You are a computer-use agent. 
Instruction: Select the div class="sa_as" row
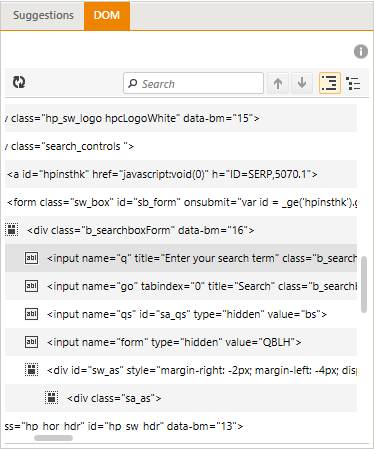(181, 398)
